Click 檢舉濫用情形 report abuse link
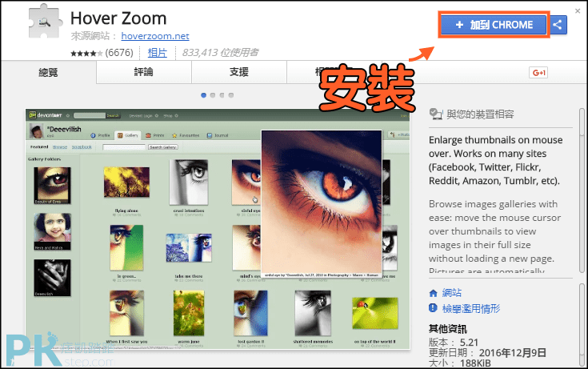 (471, 308)
